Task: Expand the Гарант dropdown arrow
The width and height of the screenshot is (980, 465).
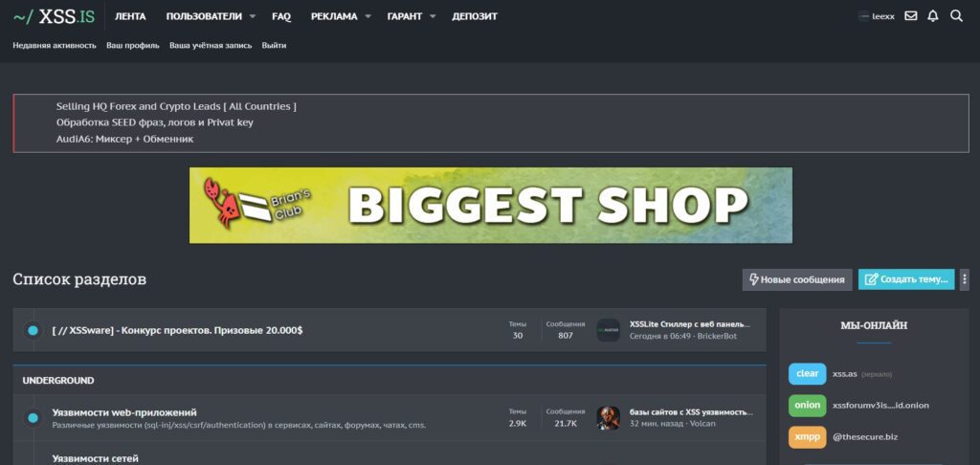Action: (433, 17)
